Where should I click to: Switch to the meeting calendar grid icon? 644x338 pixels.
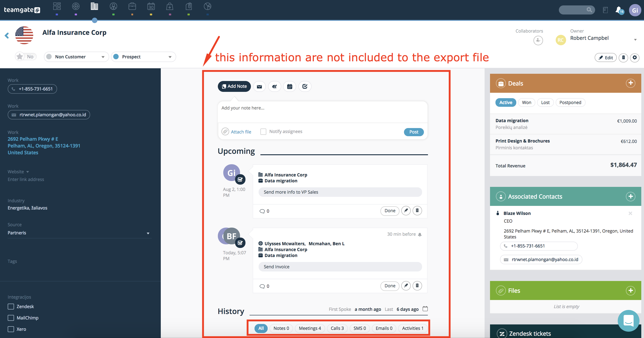coord(289,86)
